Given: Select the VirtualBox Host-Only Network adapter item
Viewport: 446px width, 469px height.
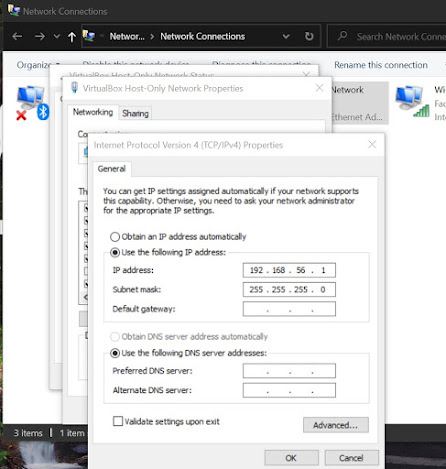Looking at the screenshot, I should (x=359, y=103).
